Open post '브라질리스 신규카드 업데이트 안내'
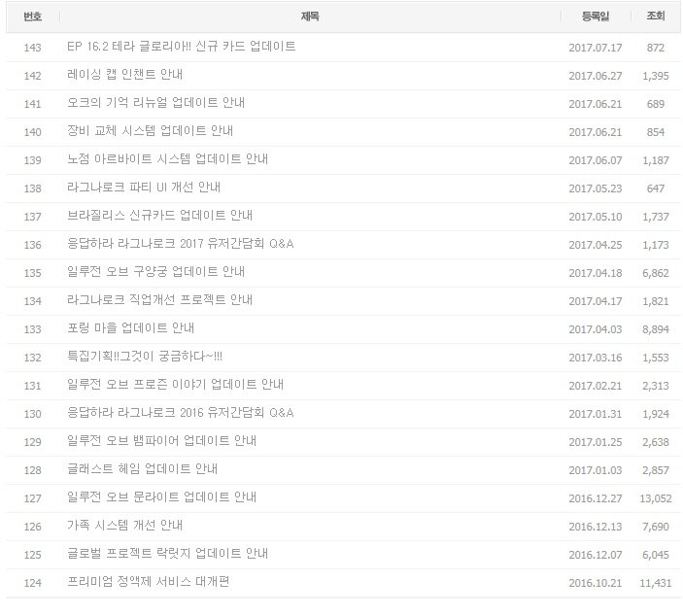This screenshot has width=683, height=616. coord(160,215)
